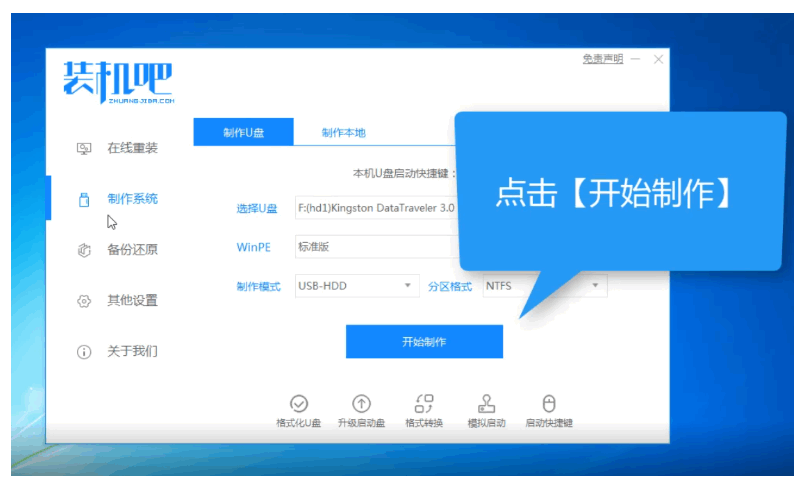The image size is (802, 483).
Task: Click the WinPE field label
Action: [253, 247]
